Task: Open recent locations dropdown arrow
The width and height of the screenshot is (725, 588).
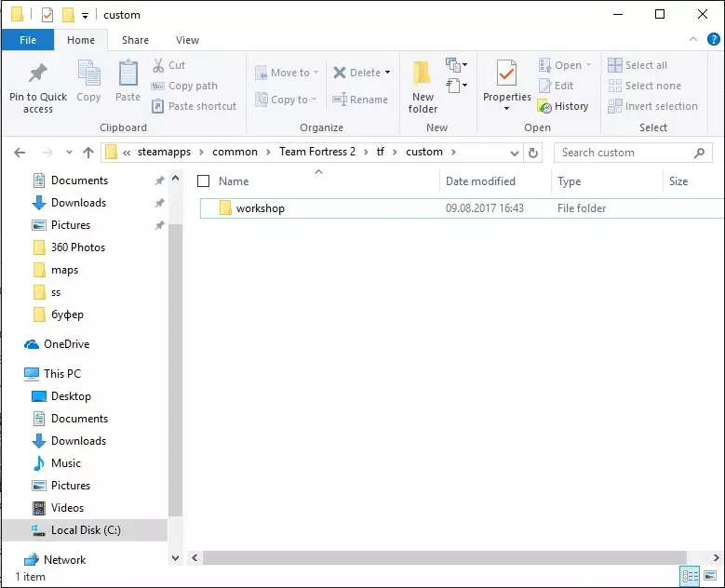Action: [69, 152]
